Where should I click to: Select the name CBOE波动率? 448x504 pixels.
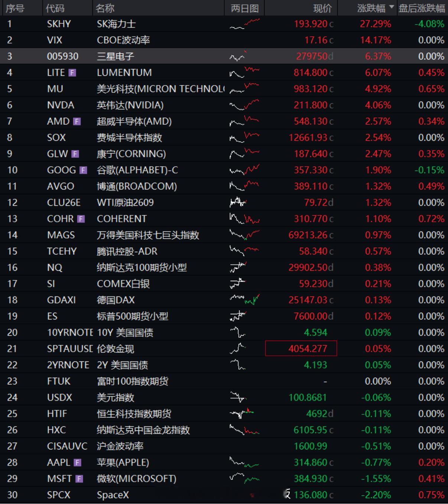123,40
